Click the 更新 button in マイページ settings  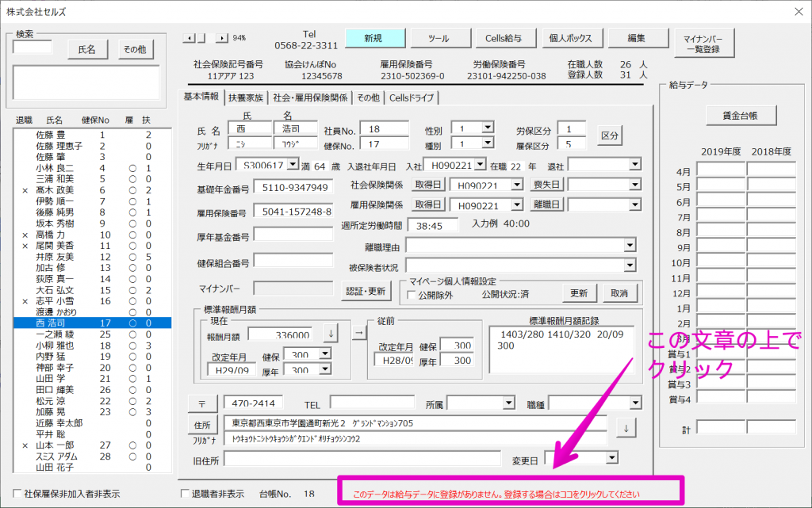pyautogui.click(x=580, y=293)
